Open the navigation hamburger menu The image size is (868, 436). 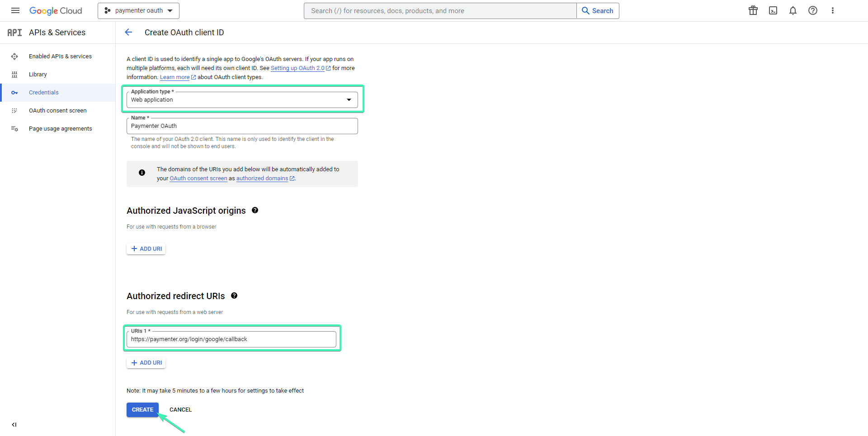[x=15, y=10]
